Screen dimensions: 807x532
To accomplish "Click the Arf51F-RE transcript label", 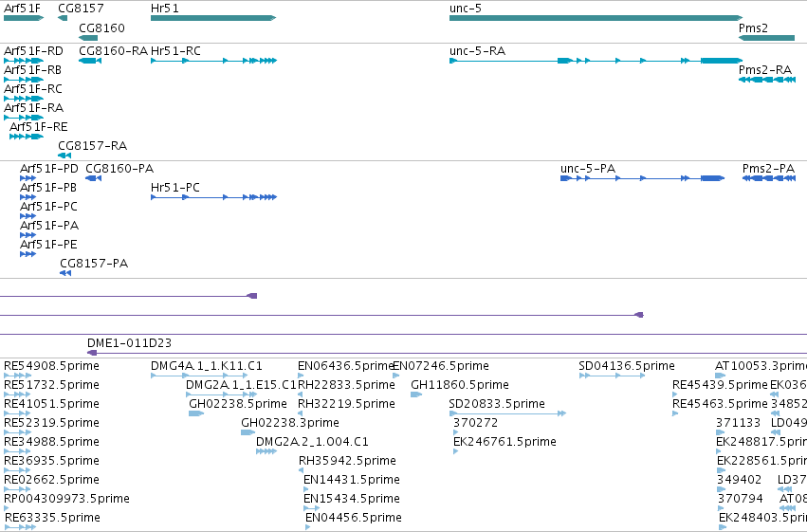I will (39, 126).
